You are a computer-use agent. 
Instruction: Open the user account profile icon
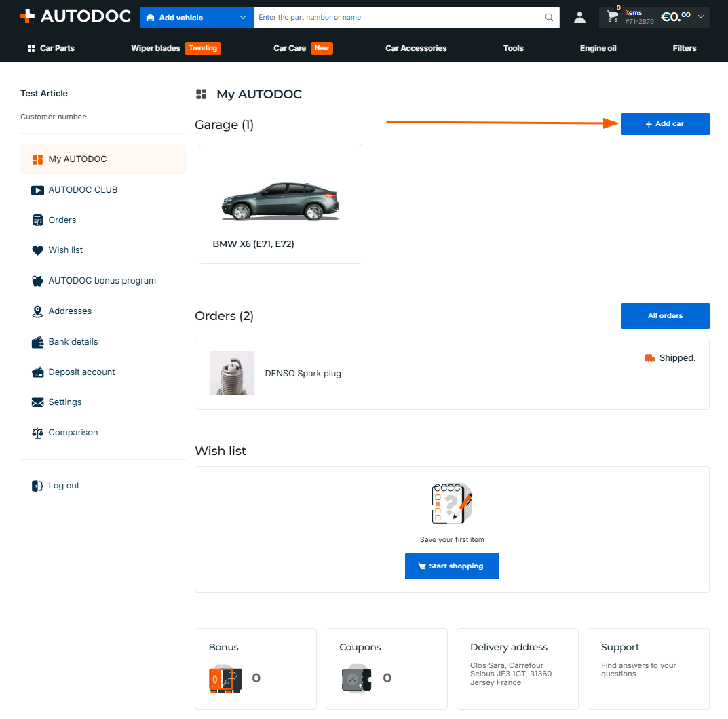pyautogui.click(x=579, y=18)
